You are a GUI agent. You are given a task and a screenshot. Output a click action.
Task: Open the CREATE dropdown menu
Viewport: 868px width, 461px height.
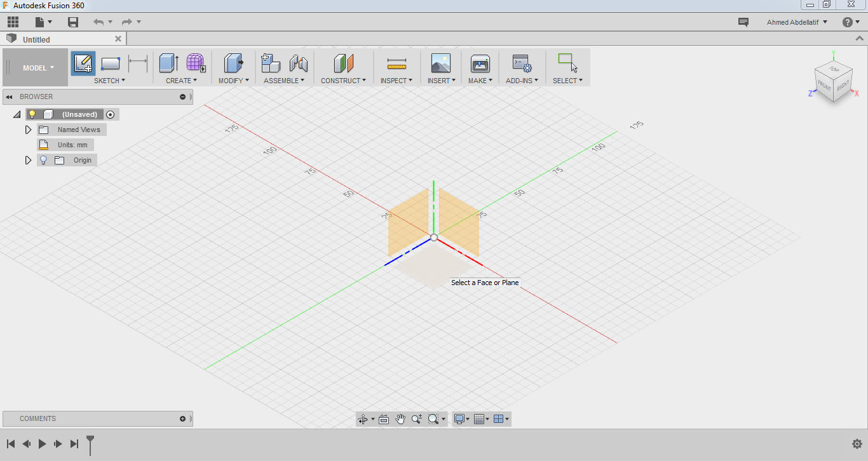[x=181, y=81]
